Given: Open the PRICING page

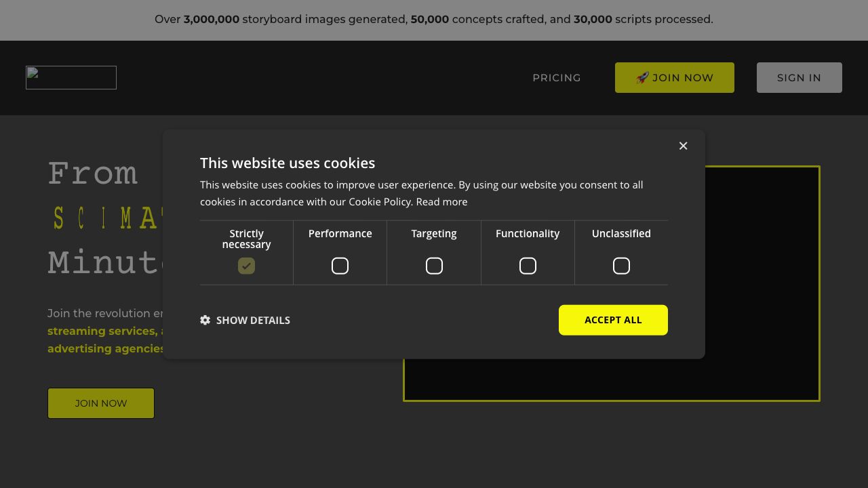Looking at the screenshot, I should click(x=557, y=78).
